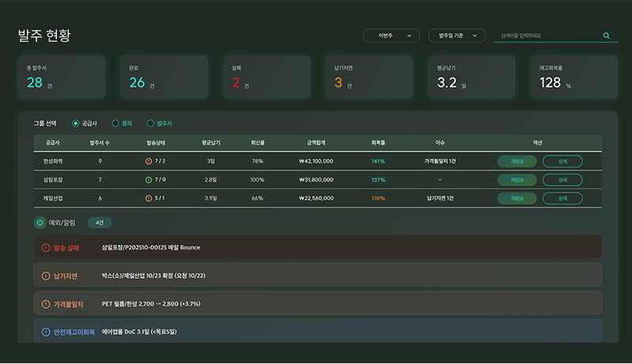Open the 이번주 period dropdown
This screenshot has width=632, height=364.
pos(391,36)
